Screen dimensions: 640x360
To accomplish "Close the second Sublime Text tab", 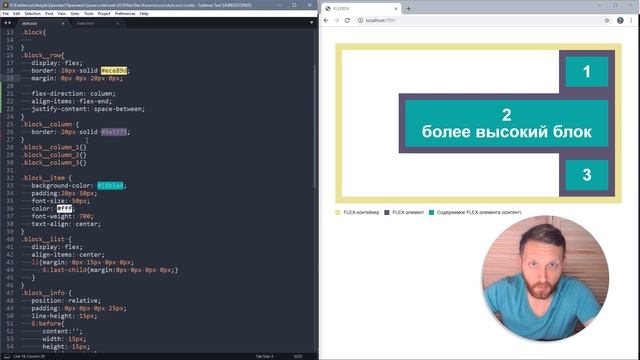I will [118, 23].
